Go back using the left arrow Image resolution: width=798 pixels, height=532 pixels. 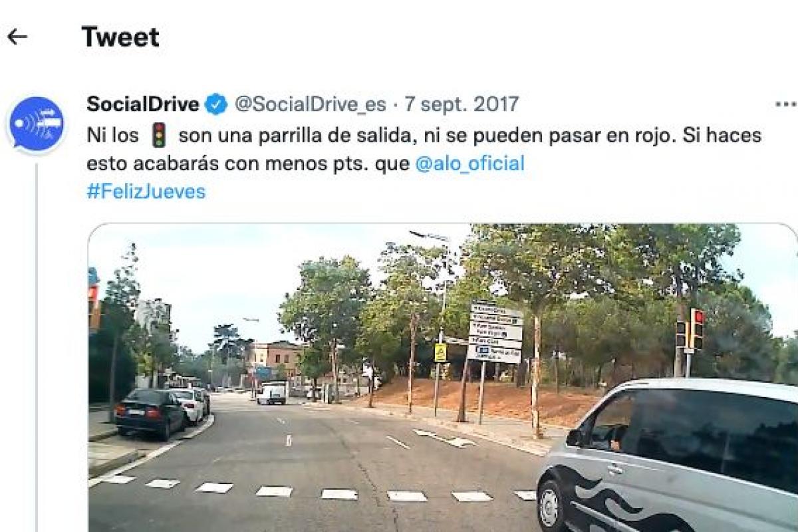coord(17,37)
